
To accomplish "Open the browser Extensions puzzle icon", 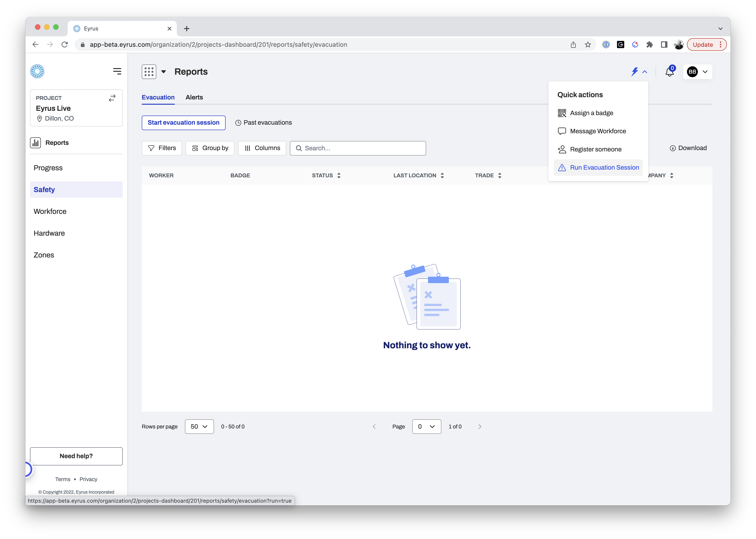I will coord(650,45).
